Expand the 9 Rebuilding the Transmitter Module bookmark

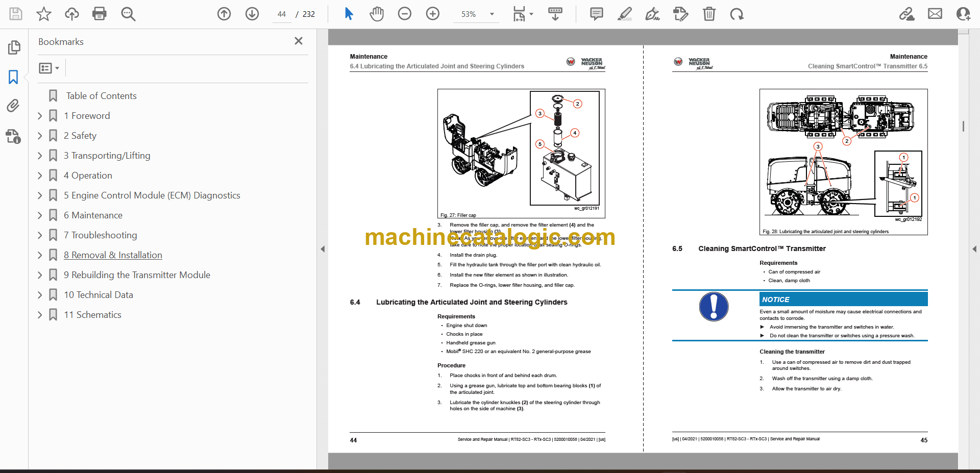40,275
